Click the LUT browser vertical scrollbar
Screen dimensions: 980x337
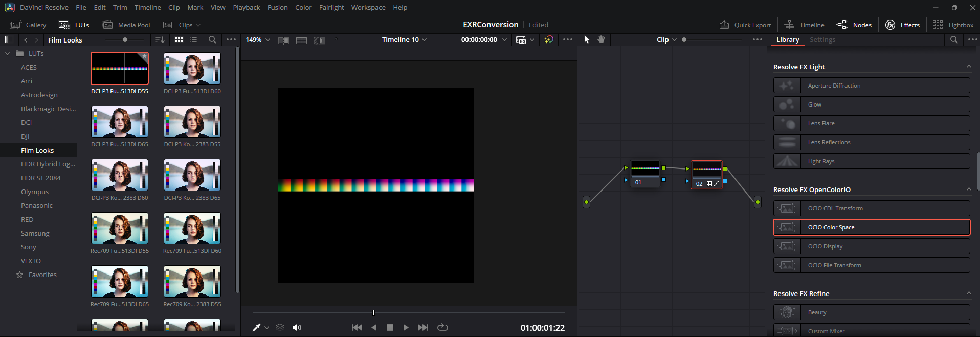[237, 169]
